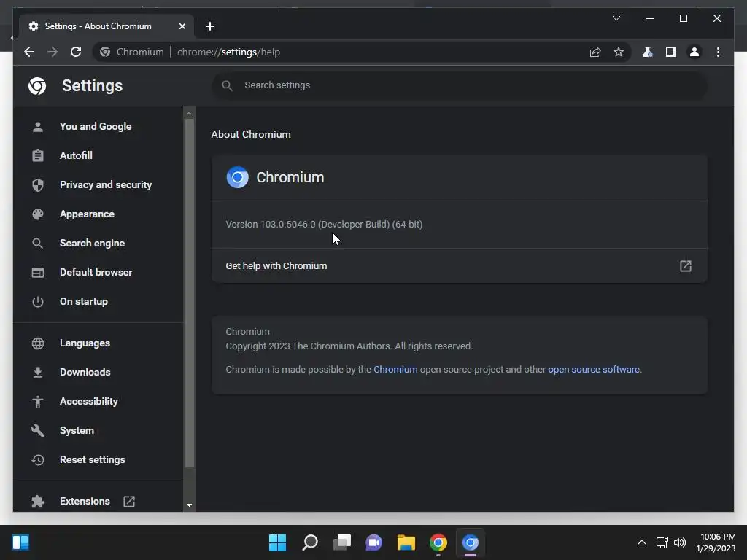Click the About Chromium heading
Image resolution: width=747 pixels, height=560 pixels.
251,134
